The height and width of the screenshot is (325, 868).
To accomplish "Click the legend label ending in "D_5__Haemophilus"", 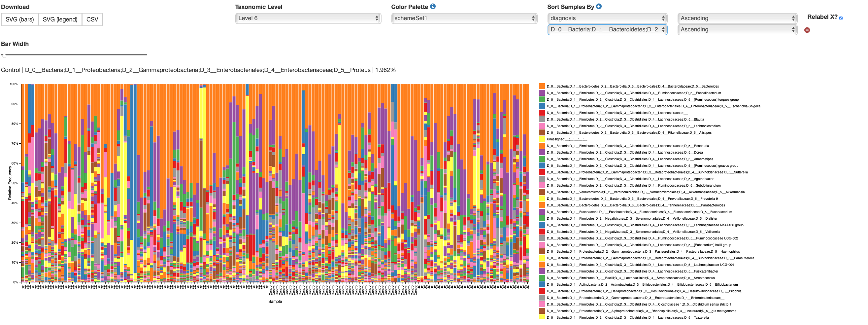I will tap(643, 251).
